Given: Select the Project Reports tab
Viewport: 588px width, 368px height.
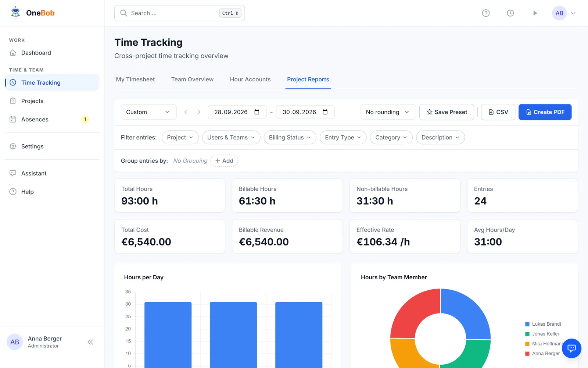Looking at the screenshot, I should point(308,79).
